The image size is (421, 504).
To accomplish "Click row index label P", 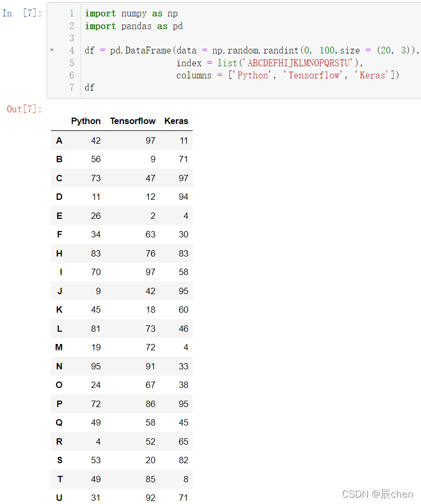I will click(59, 404).
